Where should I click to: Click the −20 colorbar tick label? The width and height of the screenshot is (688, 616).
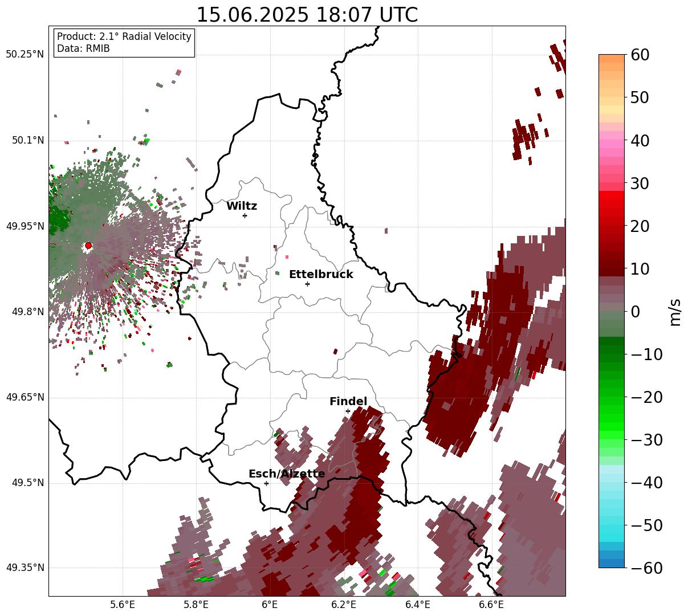pos(647,397)
